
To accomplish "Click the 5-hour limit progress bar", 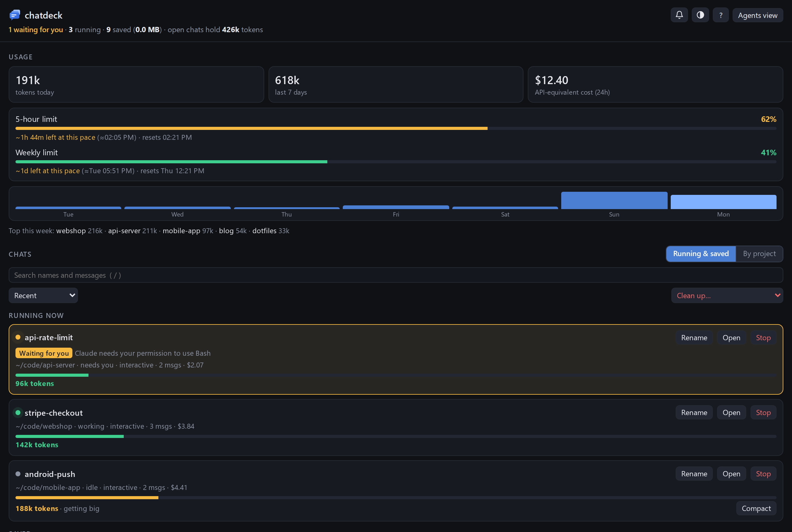I will pyautogui.click(x=396, y=128).
